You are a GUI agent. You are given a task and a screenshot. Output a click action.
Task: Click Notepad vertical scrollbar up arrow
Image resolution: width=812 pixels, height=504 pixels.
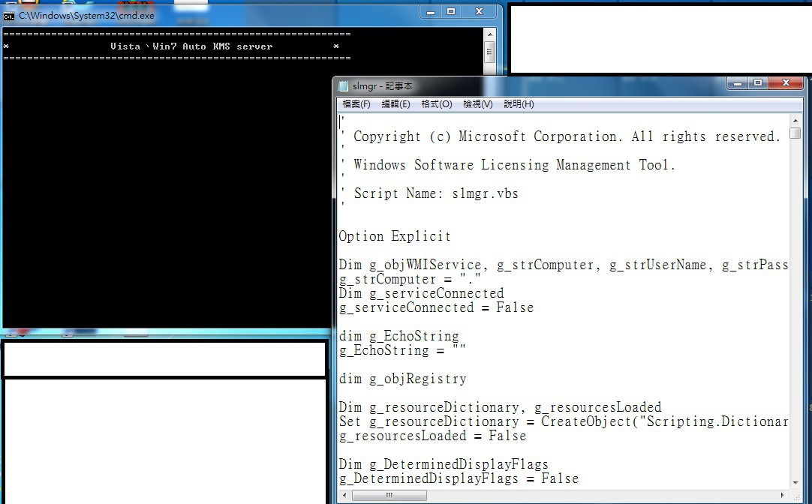pyautogui.click(x=795, y=121)
